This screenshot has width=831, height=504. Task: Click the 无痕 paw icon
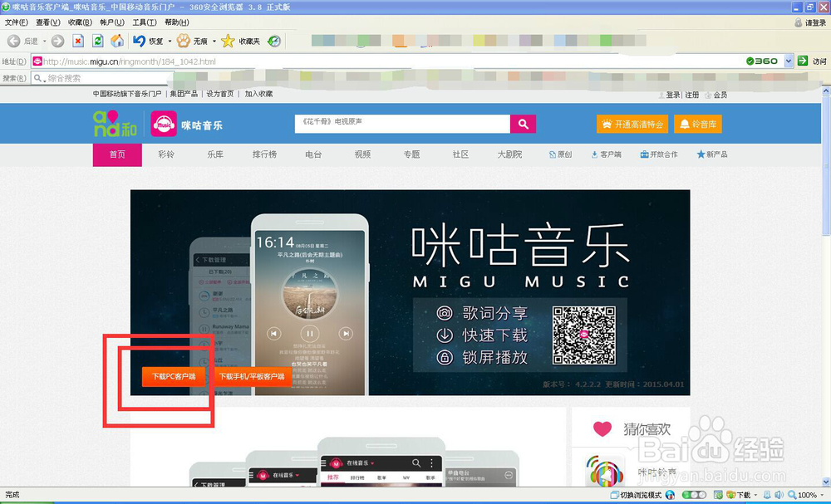point(184,41)
